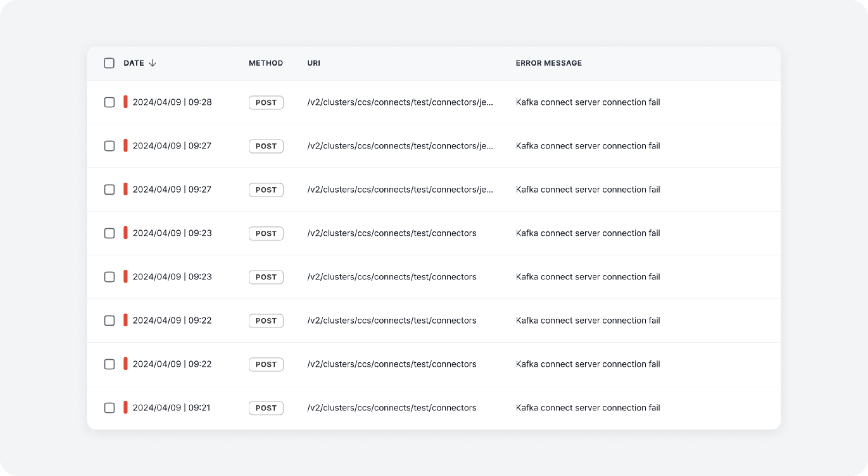Mark checkbox of the first 09:22 row
The height and width of the screenshot is (476, 868).
[109, 320]
